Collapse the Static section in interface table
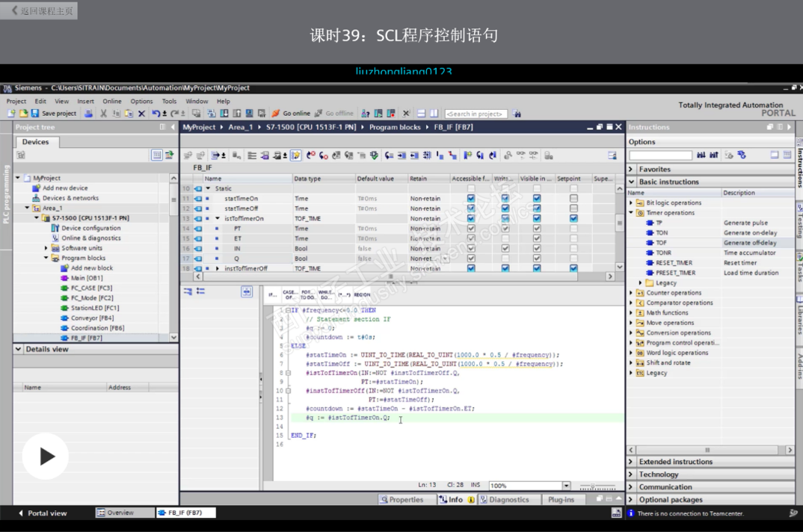 [208, 188]
